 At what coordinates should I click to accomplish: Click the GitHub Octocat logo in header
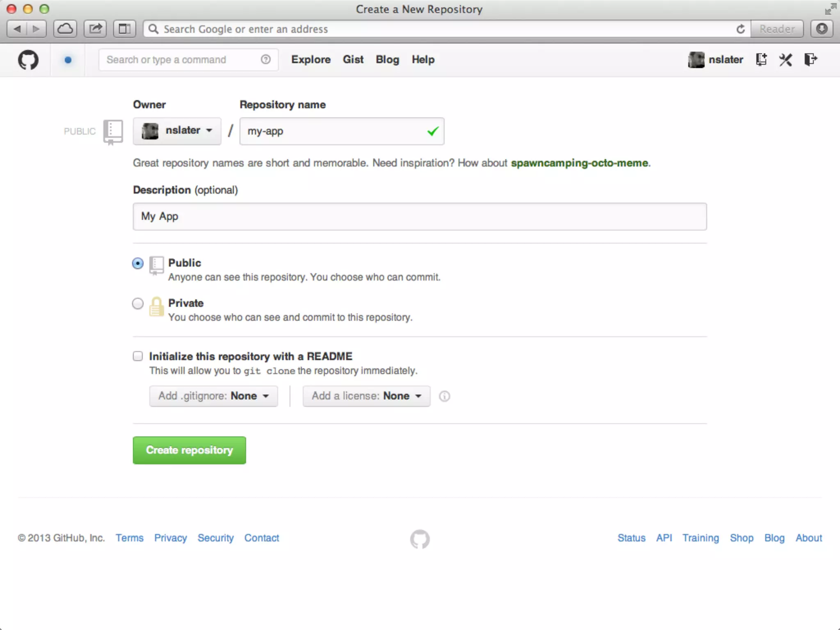[x=28, y=60]
